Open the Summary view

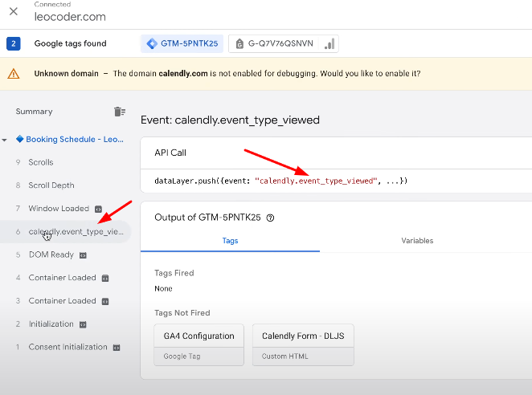34,112
